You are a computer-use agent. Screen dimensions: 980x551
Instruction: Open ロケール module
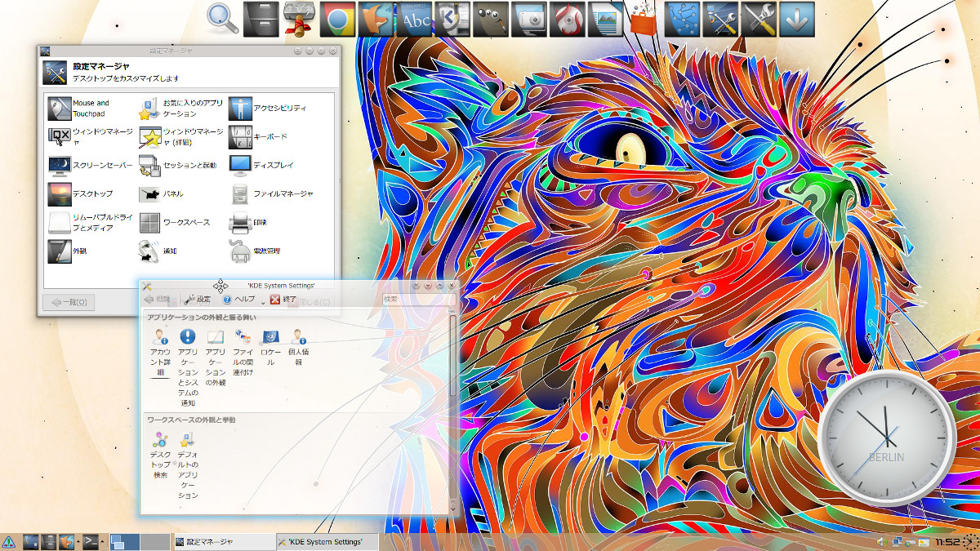271,346
